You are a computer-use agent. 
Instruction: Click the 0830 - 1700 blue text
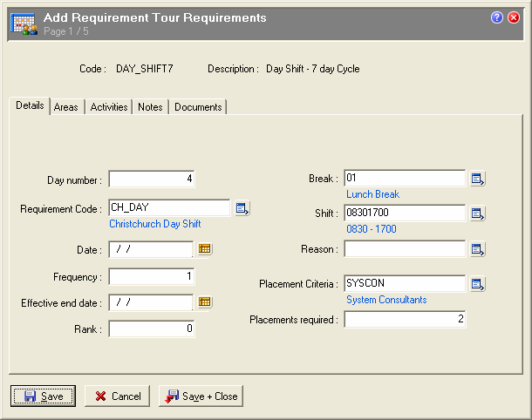pos(372,229)
